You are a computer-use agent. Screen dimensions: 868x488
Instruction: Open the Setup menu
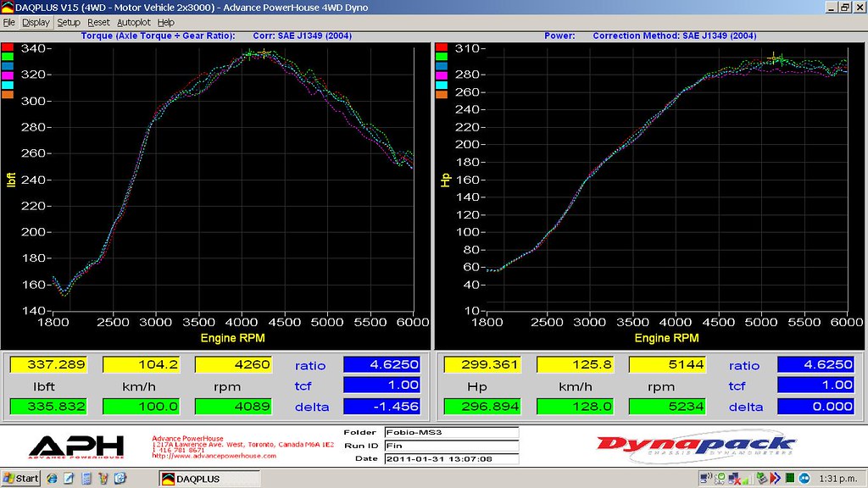pyautogui.click(x=69, y=22)
